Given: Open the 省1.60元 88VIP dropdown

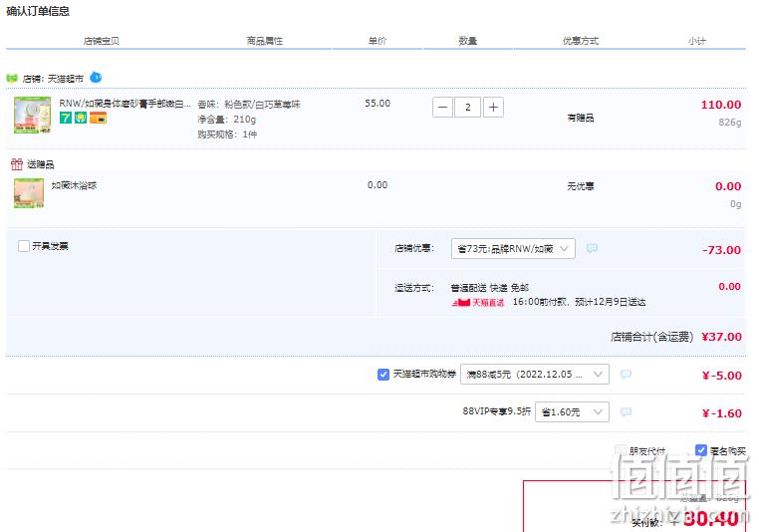Looking at the screenshot, I should tap(572, 411).
